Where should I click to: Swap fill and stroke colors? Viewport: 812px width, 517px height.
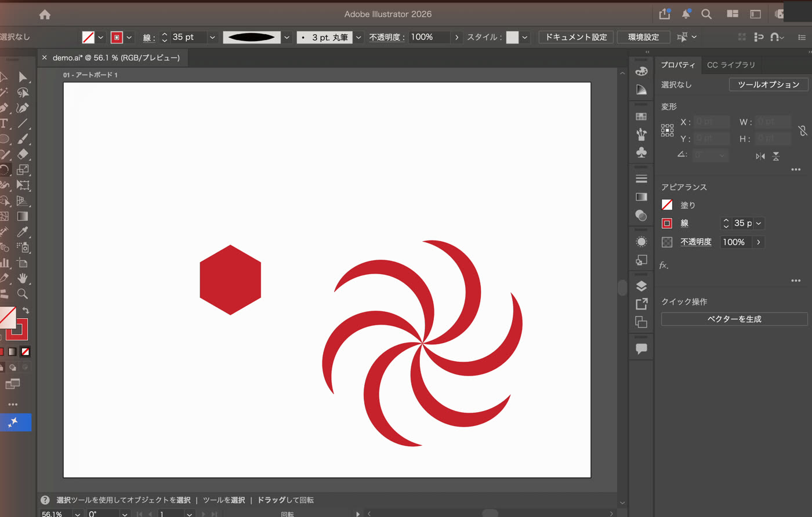(x=26, y=311)
